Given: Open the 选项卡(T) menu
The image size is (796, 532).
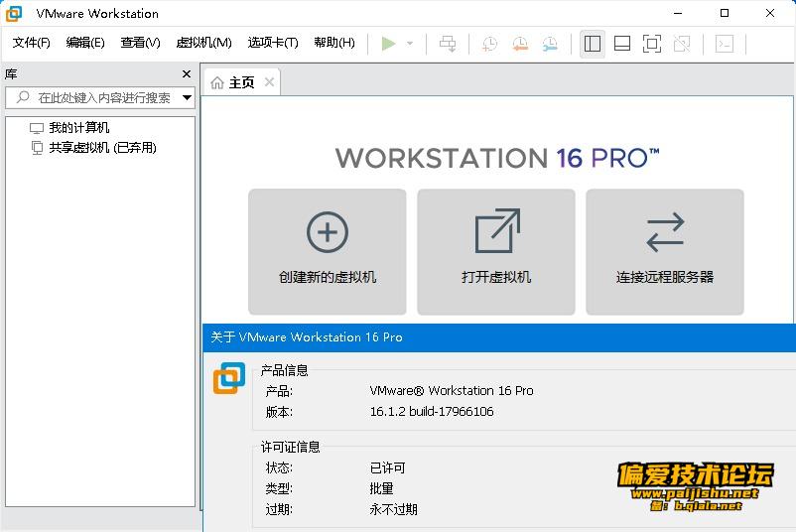Looking at the screenshot, I should click(273, 43).
